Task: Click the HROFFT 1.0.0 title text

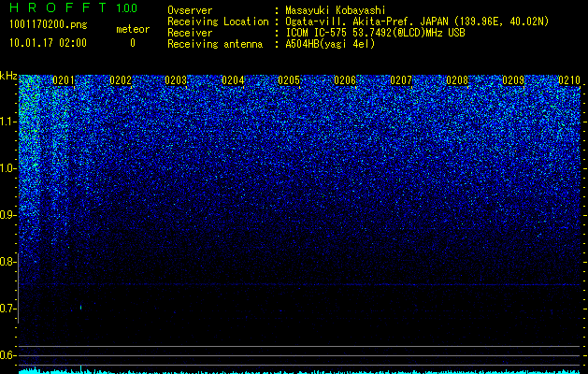Action: point(73,7)
